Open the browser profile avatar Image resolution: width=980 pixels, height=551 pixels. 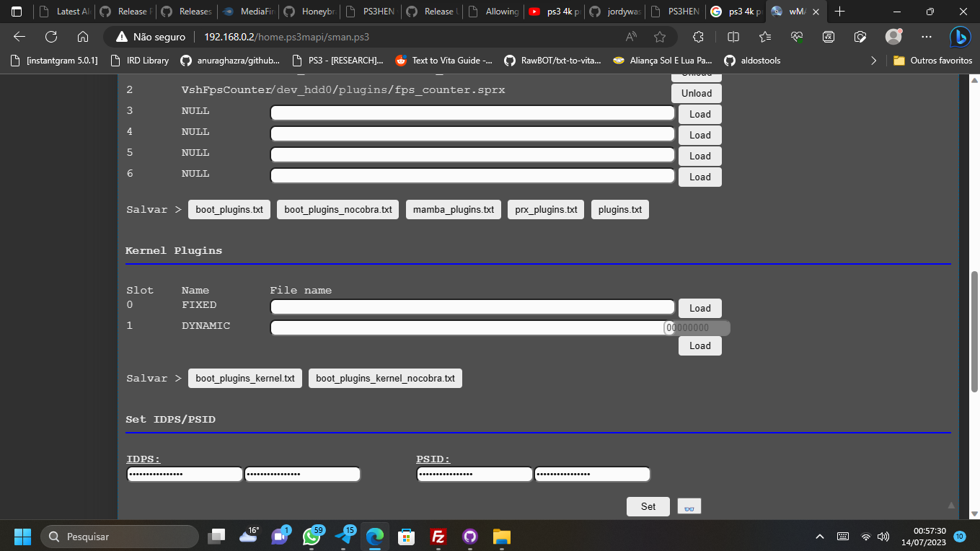(895, 36)
